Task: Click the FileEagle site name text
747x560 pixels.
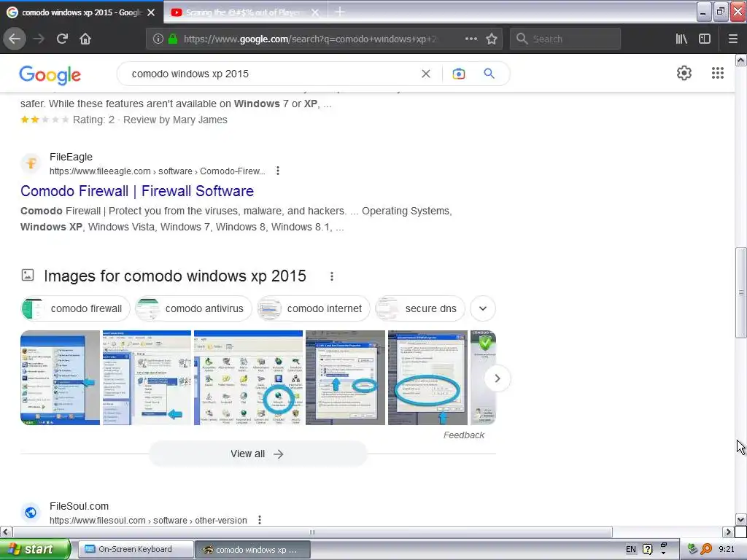Action: pyautogui.click(x=71, y=157)
